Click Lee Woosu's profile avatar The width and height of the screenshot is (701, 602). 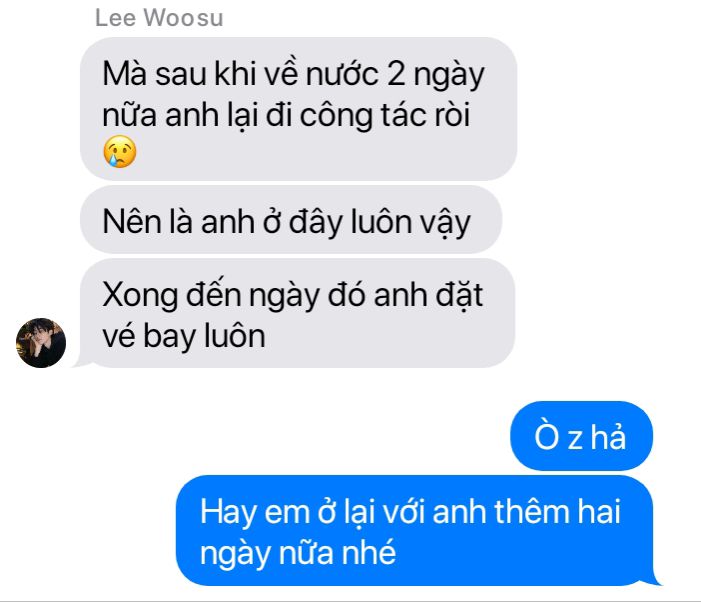click(x=41, y=343)
